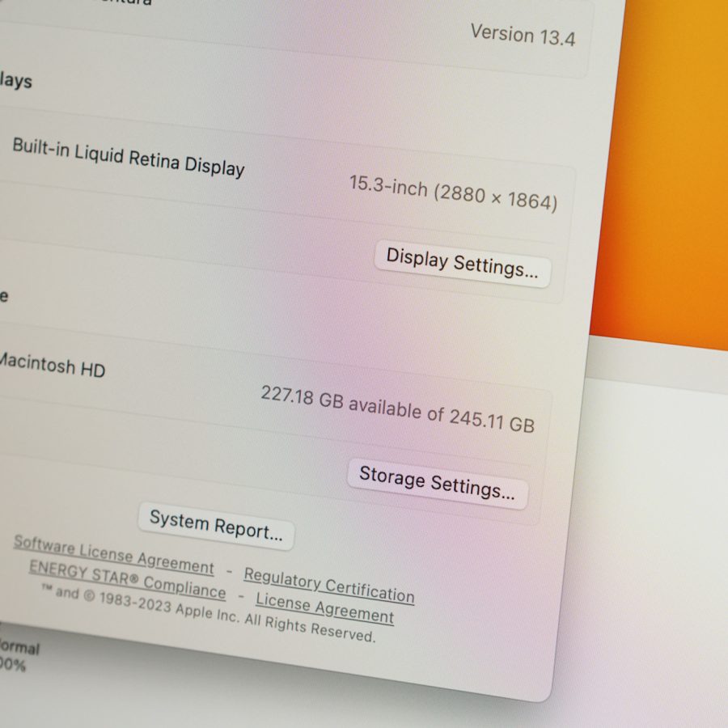
Task: Open Software License Agreement link
Action: [x=114, y=554]
